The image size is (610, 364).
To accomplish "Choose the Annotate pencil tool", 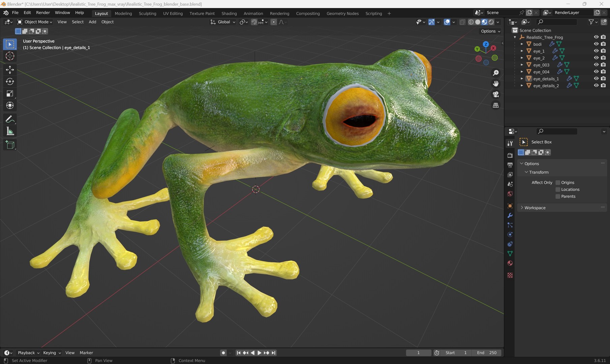I will tap(10, 119).
